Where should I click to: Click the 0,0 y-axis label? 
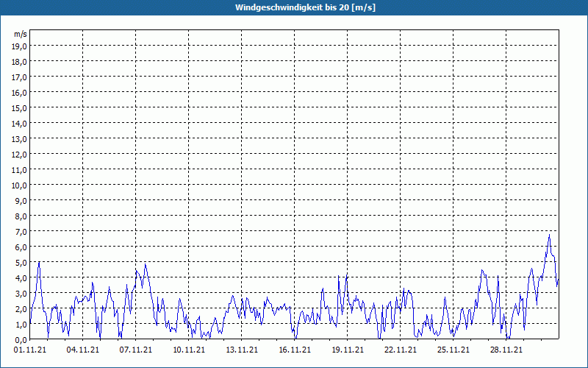pyautogui.click(x=21, y=340)
